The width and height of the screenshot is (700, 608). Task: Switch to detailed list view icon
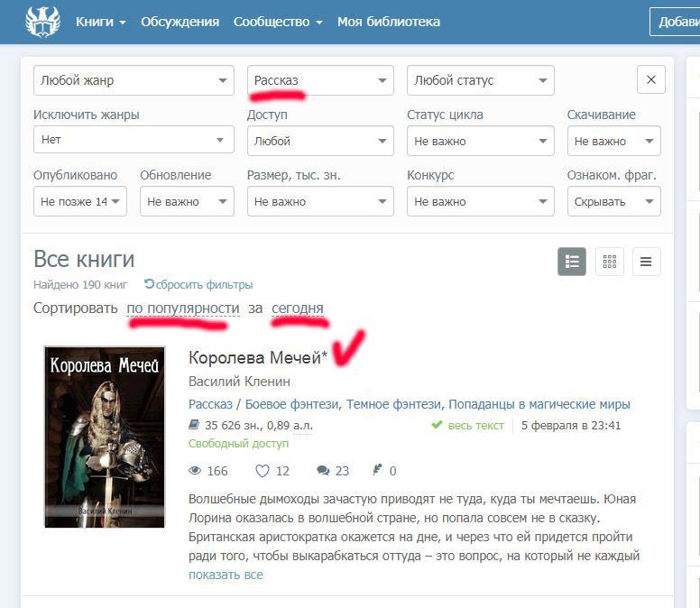pyautogui.click(x=572, y=262)
